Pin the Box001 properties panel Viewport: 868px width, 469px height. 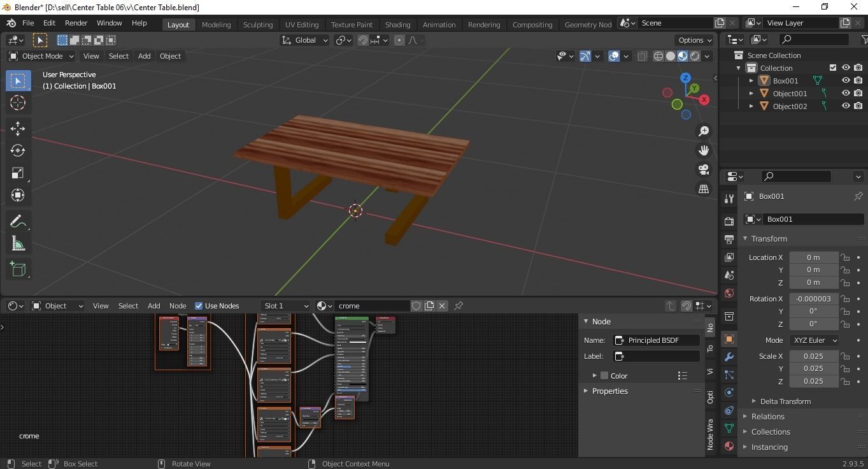click(x=858, y=196)
